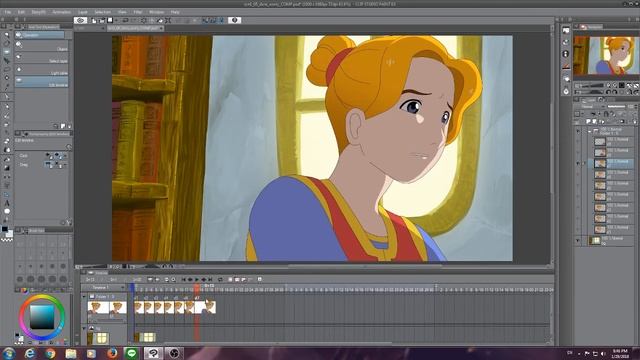Click zoom in icon on timeline toolbar
The width and height of the screenshot is (640, 360).
pyautogui.click(x=173, y=280)
